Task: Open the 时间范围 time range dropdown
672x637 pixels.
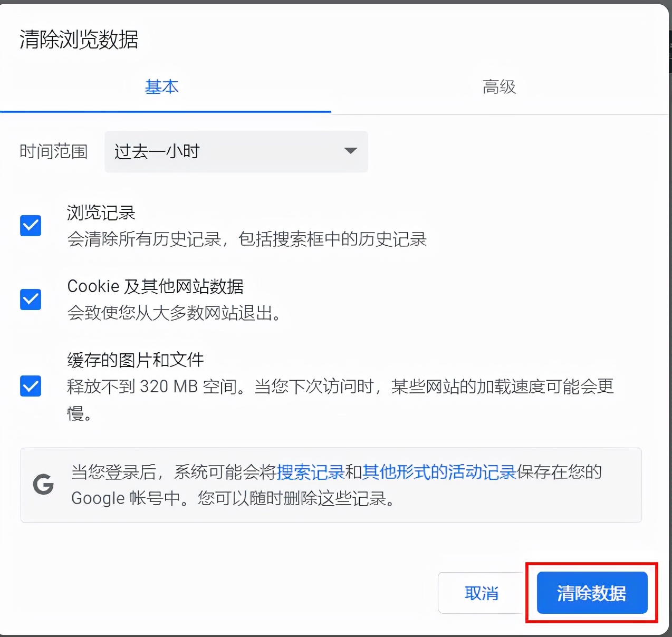Action: point(236,152)
